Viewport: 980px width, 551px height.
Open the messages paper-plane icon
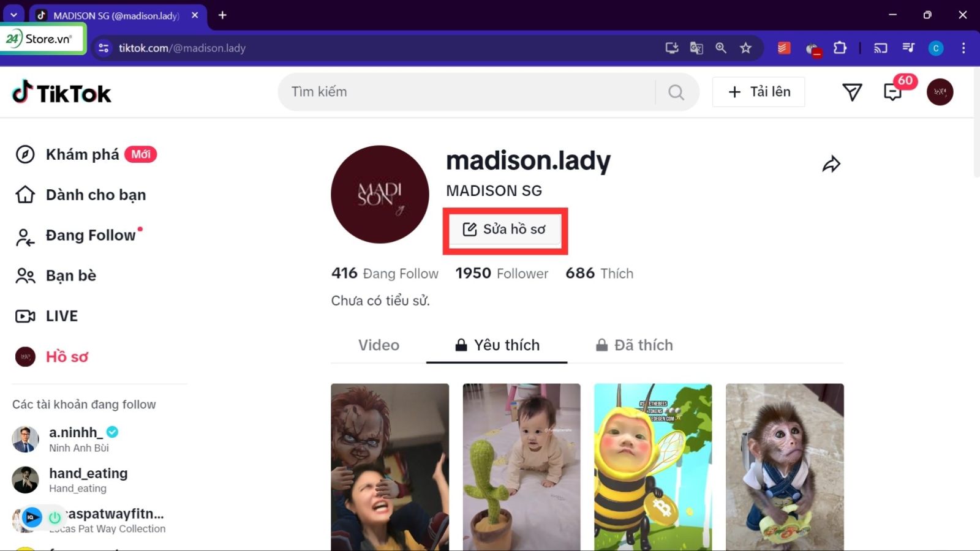point(852,92)
